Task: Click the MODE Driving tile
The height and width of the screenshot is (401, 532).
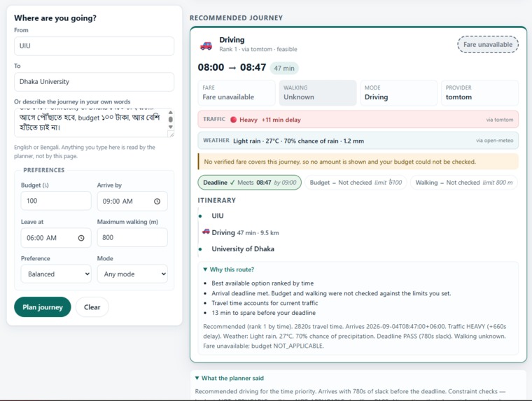Action: click(399, 93)
